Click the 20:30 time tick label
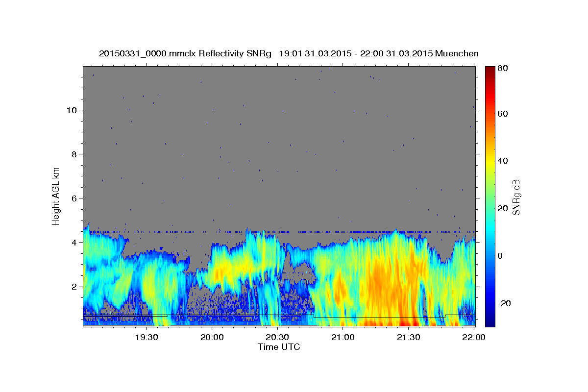 pos(277,337)
